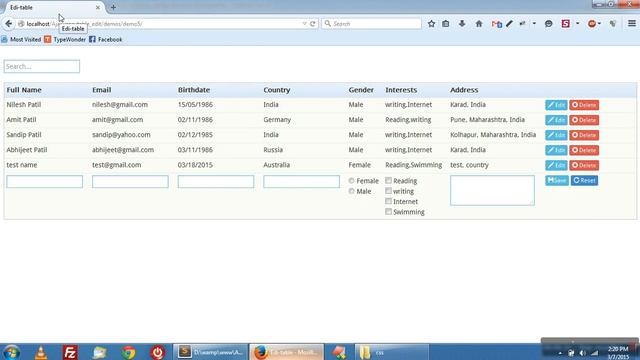Focus the table Search... filter box

coord(42,67)
